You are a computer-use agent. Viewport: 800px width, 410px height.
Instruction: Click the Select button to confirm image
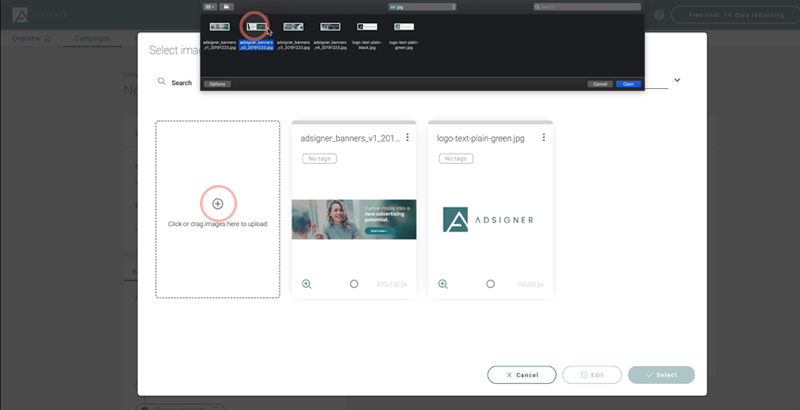tap(661, 375)
